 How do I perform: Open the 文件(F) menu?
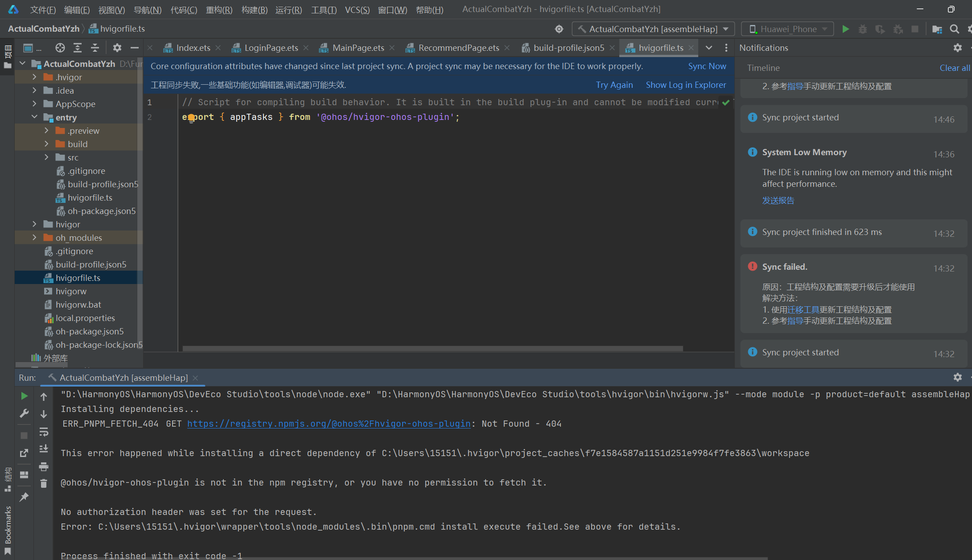[x=43, y=10]
